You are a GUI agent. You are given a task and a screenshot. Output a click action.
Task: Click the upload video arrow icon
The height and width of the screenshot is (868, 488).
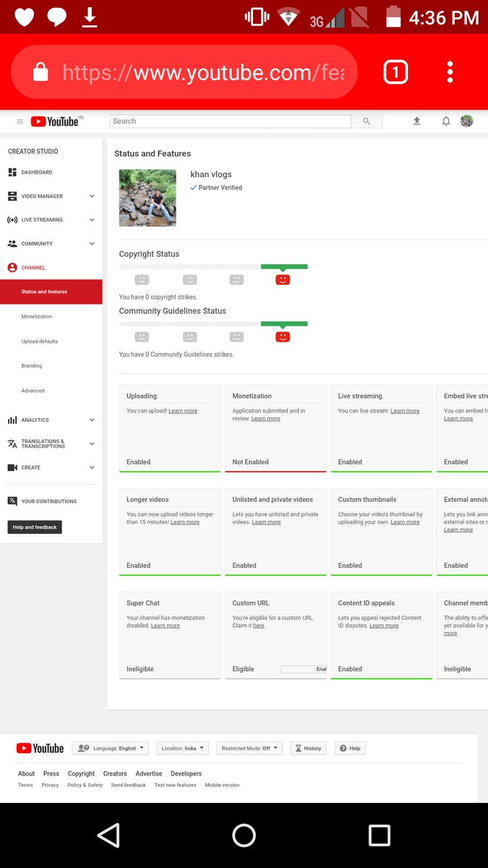[416, 122]
